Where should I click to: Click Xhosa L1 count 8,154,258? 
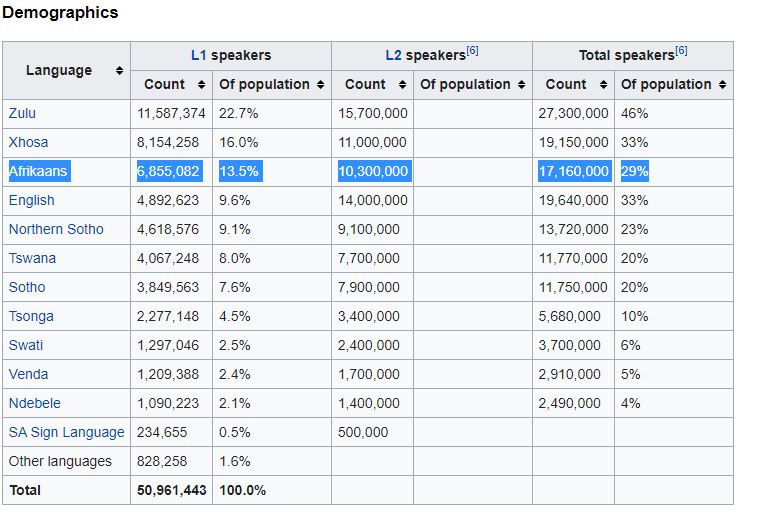(168, 142)
